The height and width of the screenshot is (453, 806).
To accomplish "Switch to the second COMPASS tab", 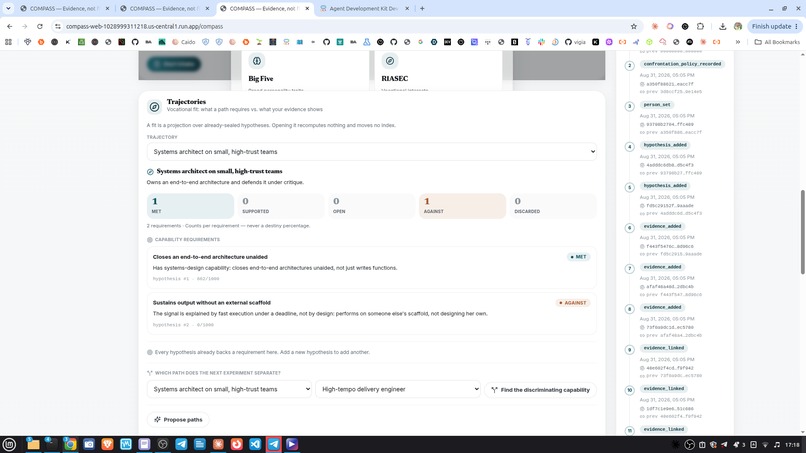I will pos(164,9).
